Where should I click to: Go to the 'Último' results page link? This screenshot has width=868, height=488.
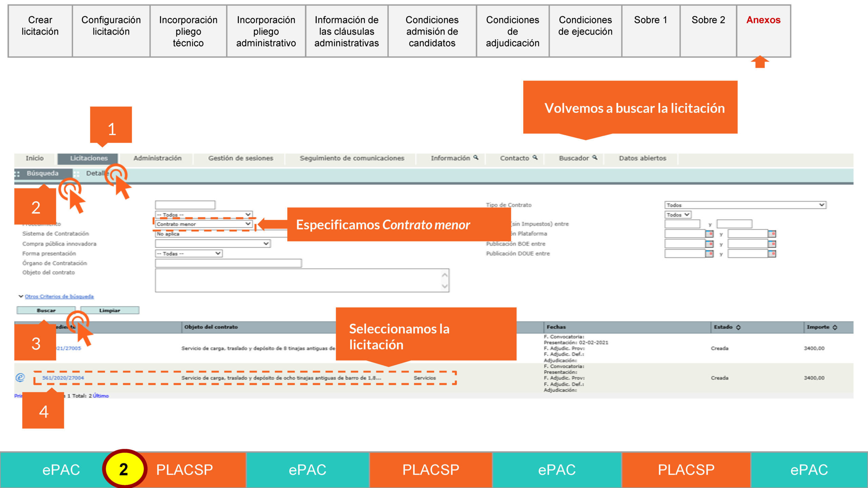[x=101, y=396]
